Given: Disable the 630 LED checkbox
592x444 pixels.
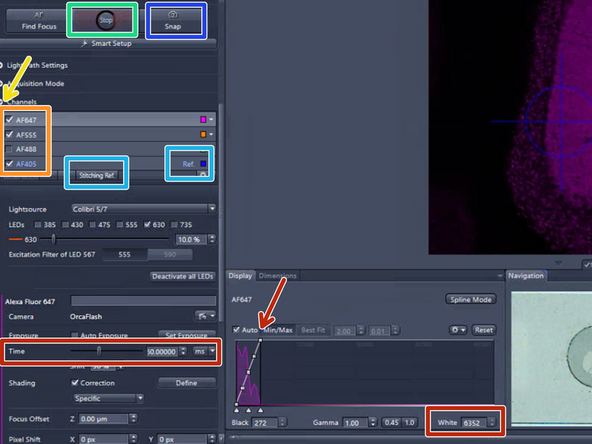Looking at the screenshot, I should (147, 225).
